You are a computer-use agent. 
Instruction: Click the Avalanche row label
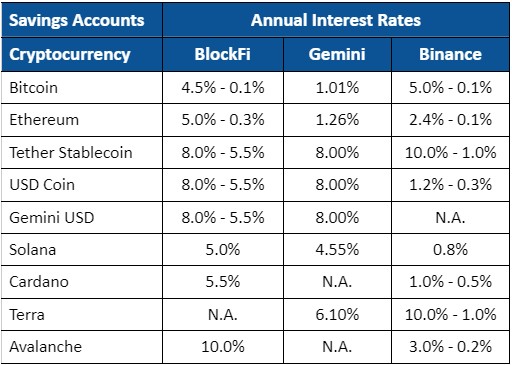(x=46, y=347)
